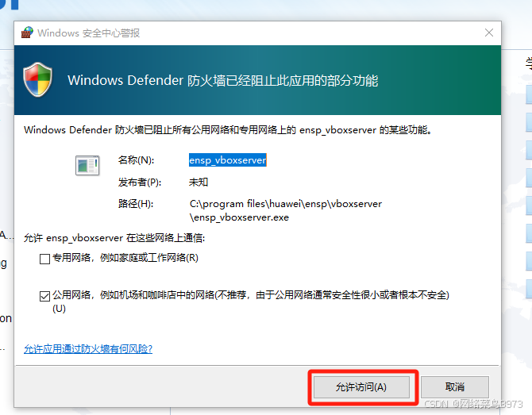Image resolution: width=532 pixels, height=415 pixels.
Task: Select the highlighted ensp_vboxserver name field
Action: pyautogui.click(x=228, y=160)
